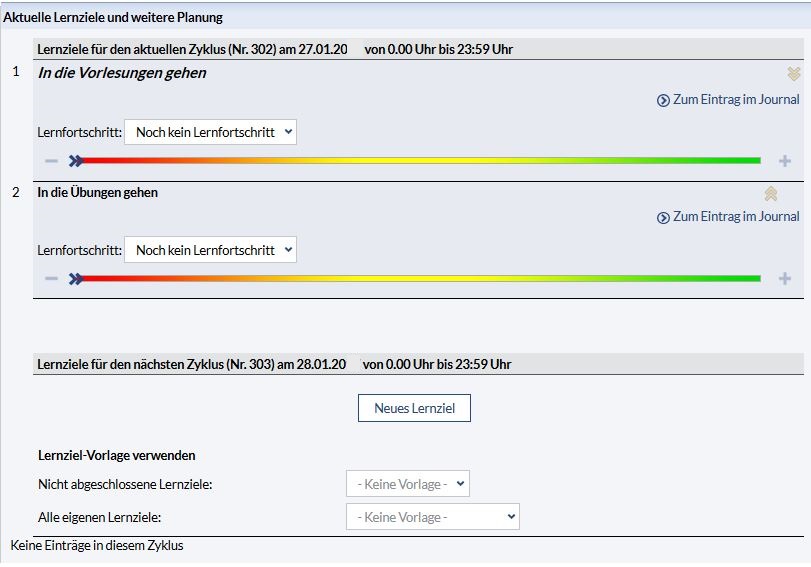Click move-down arrows for goal 1
Screen dimensions: 811x567
(794, 74)
